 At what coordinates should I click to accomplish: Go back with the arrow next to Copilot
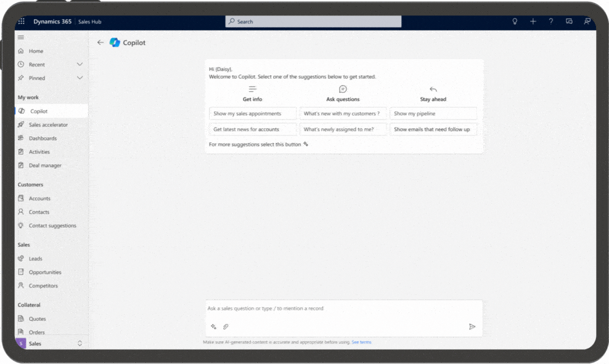point(100,42)
